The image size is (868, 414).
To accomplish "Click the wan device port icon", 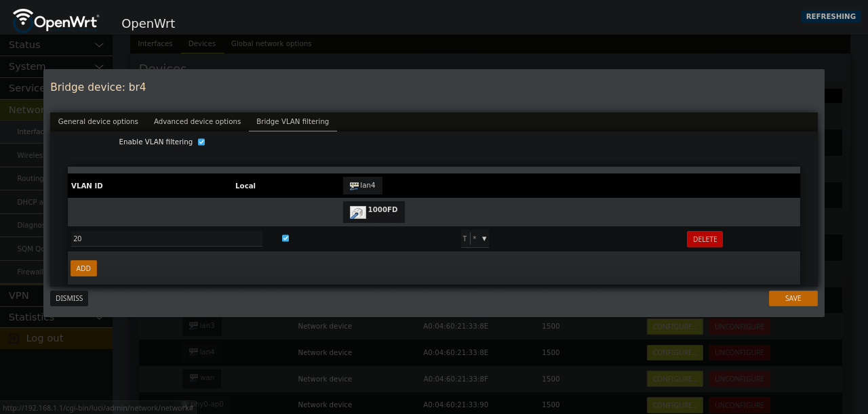I will click(193, 378).
